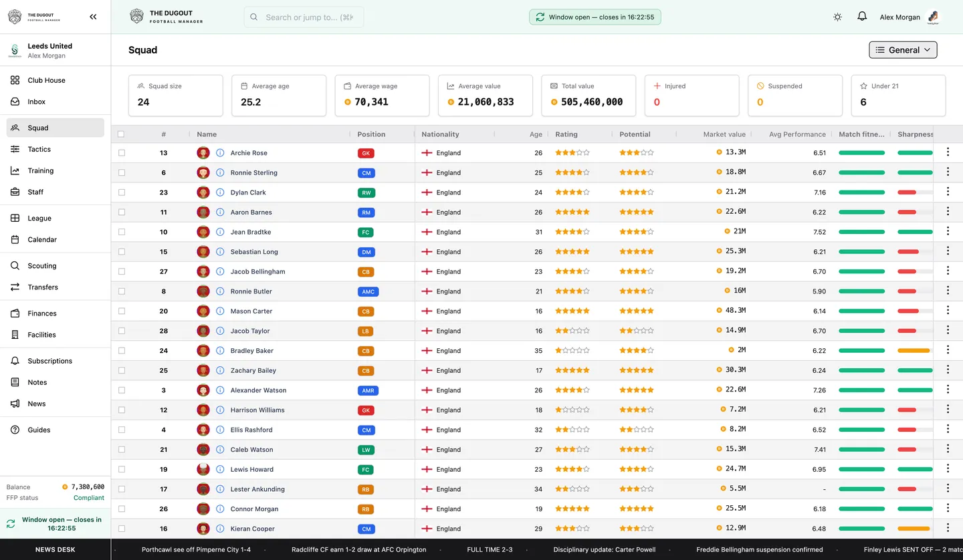The height and width of the screenshot is (560, 963).
Task: Open more options for Jean Bradtke
Action: [948, 231]
